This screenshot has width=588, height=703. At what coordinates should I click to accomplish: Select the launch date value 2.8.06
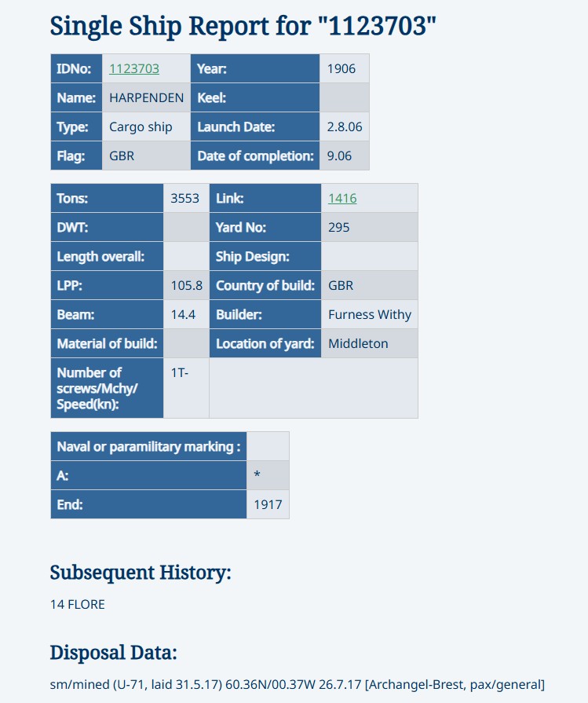point(345,127)
